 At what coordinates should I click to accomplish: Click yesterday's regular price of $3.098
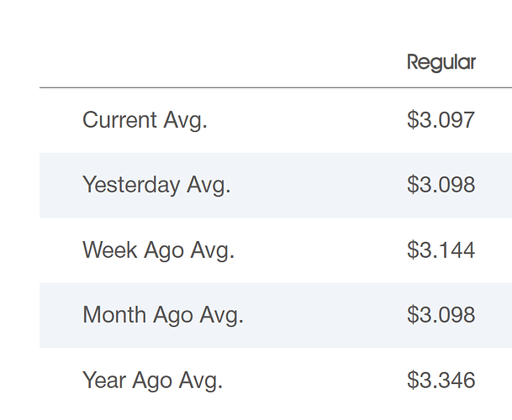[441, 185]
